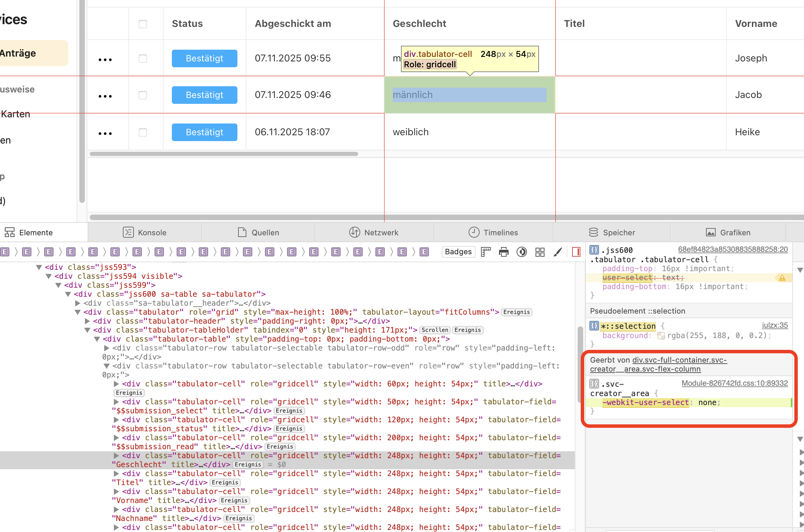The width and height of the screenshot is (804, 532).
Task: Click the Geschlecht column header
Action: [419, 23]
